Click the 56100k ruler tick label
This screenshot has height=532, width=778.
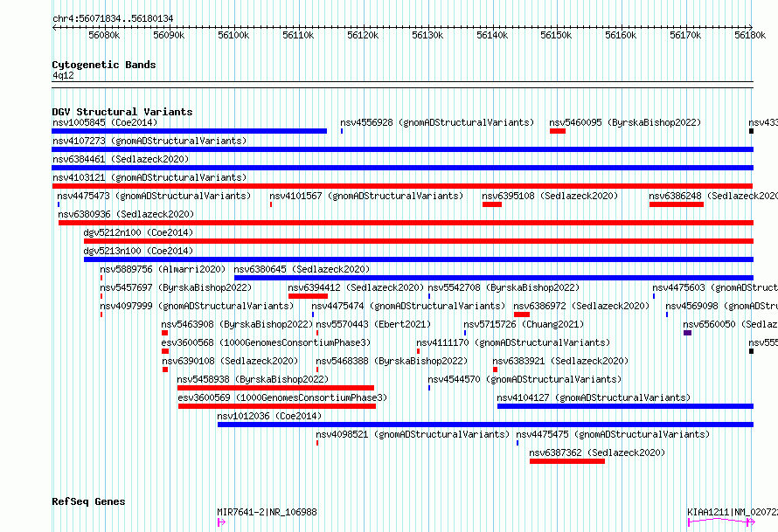[233, 35]
